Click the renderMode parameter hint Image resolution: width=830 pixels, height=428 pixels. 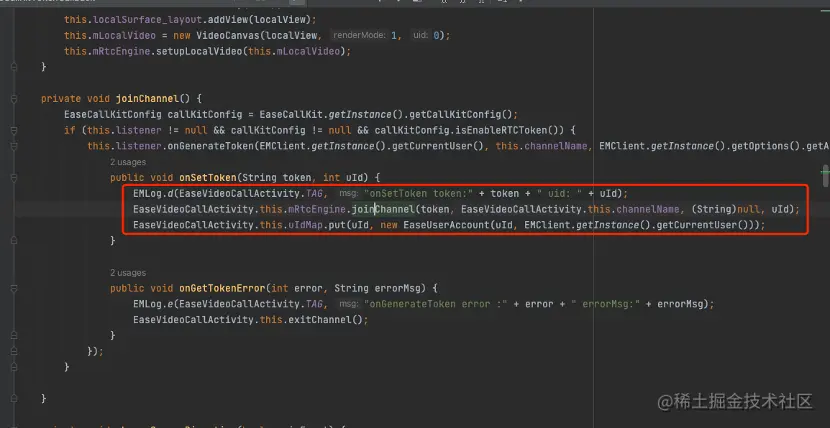(359, 35)
